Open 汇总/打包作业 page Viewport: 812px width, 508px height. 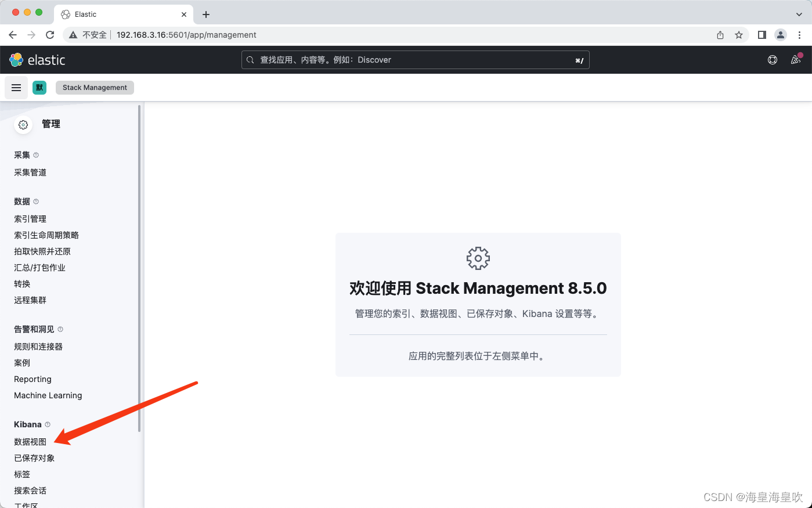click(x=39, y=268)
